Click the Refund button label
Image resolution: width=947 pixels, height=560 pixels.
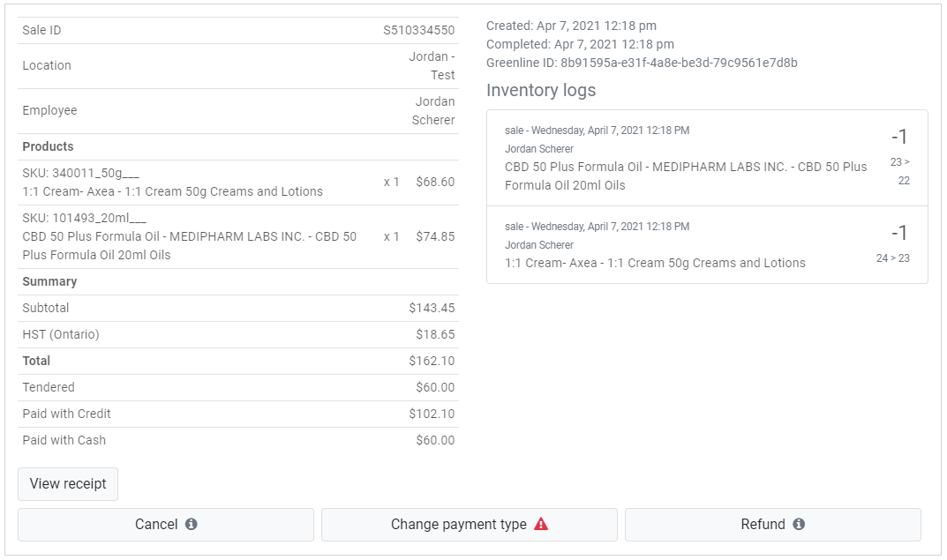click(x=763, y=524)
